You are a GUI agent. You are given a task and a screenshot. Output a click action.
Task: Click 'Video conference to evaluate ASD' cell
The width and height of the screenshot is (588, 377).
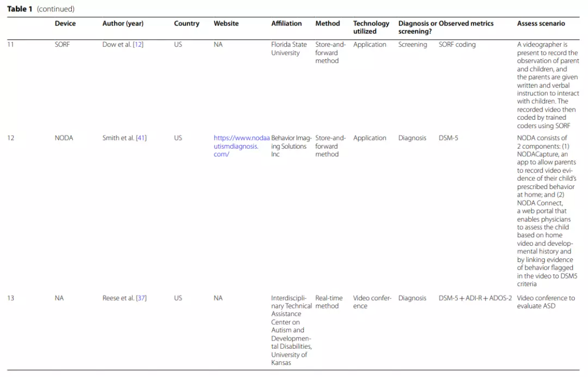(x=546, y=302)
